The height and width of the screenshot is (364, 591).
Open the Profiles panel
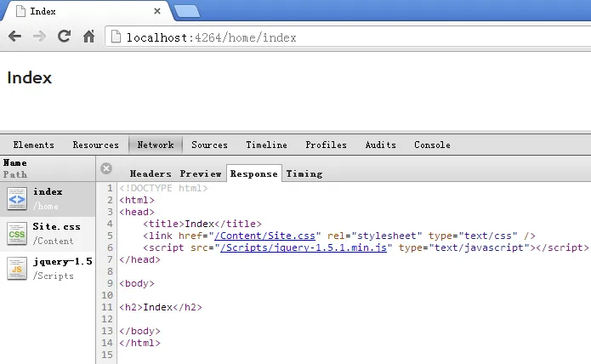pyautogui.click(x=326, y=145)
